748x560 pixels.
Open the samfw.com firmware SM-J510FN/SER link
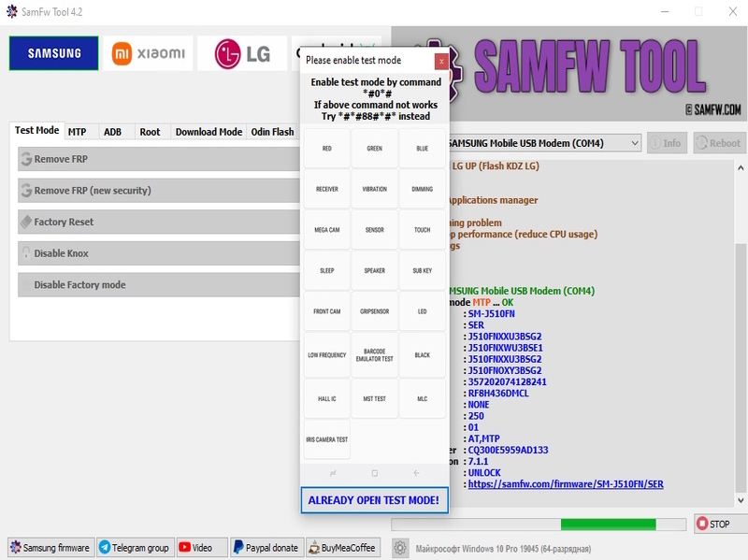pyautogui.click(x=566, y=484)
